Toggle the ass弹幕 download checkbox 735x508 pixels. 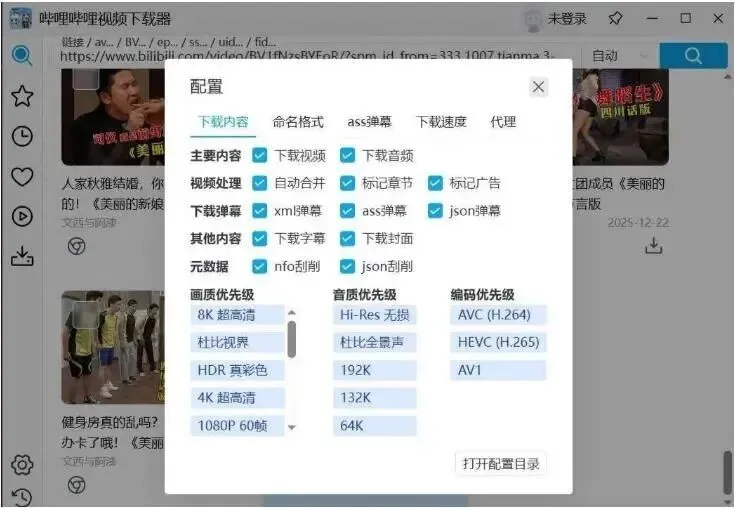pyautogui.click(x=347, y=210)
